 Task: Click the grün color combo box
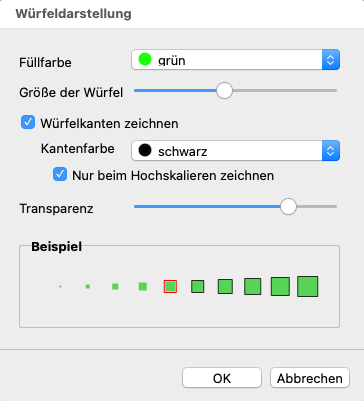pos(236,60)
